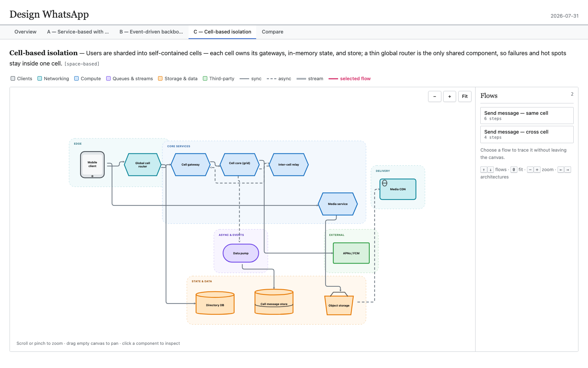Open the A — Service-based tab
This screenshot has height=368, width=588.
pos(78,32)
